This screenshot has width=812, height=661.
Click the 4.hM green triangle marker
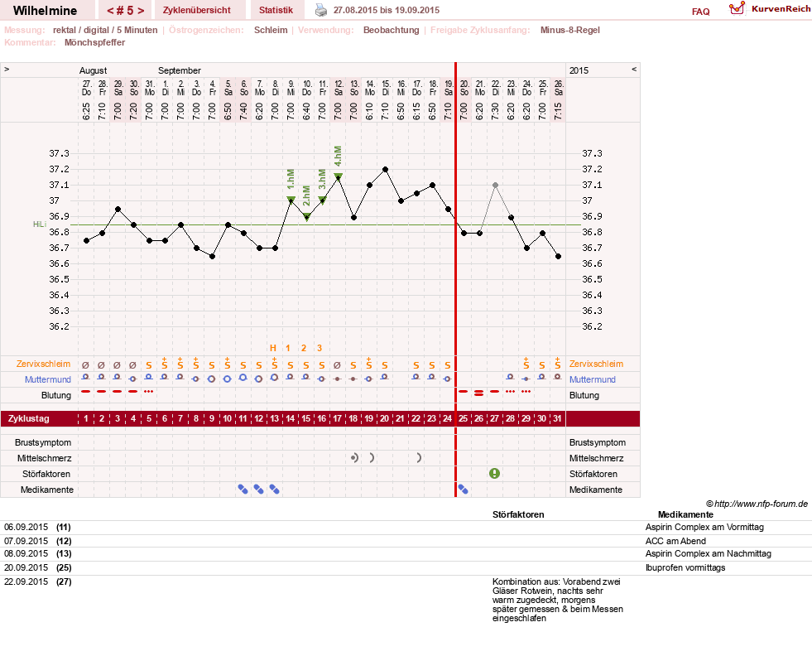(339, 176)
